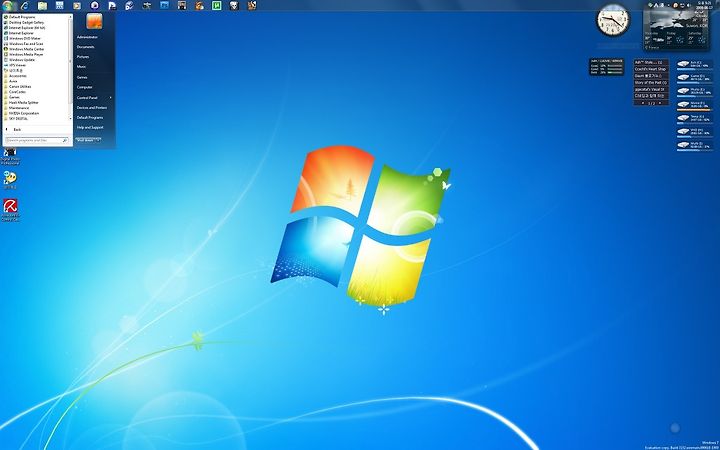Click the user account picture in Start menu
Image resolution: width=720 pixels, height=450 pixels.
(x=94, y=21)
